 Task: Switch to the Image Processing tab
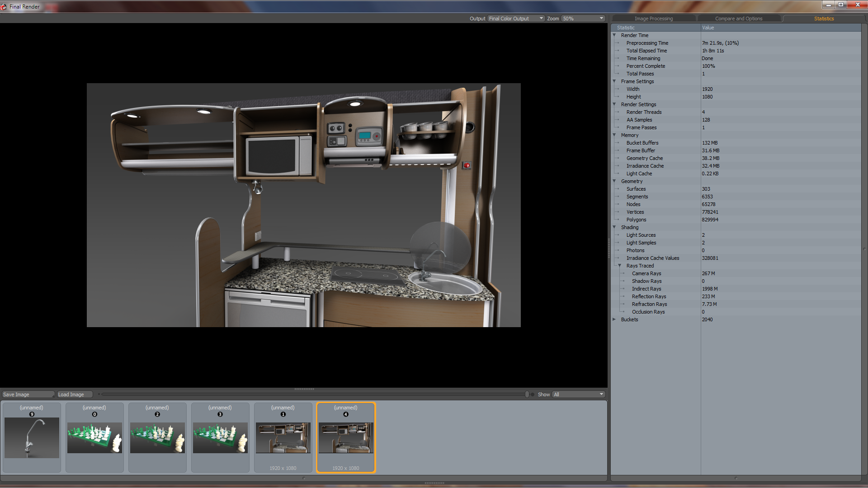point(653,19)
